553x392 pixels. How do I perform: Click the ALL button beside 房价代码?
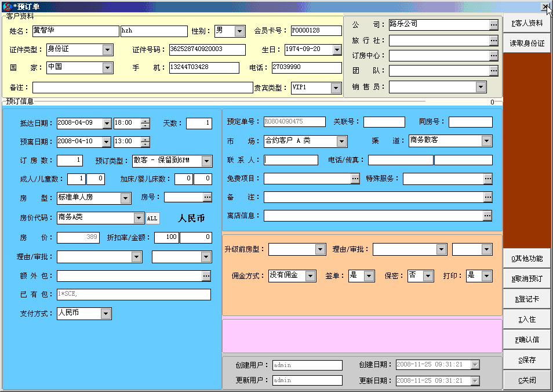point(151,219)
